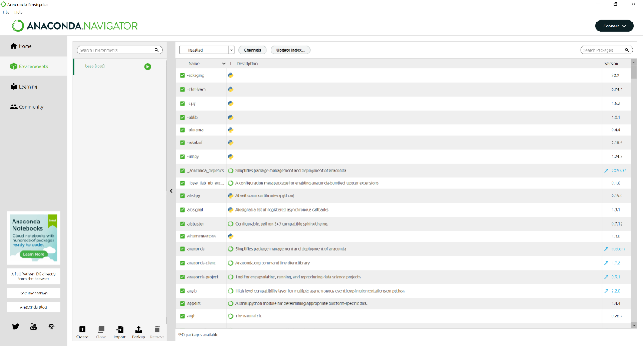The image size is (644, 346).
Task: Click the Description column header
Action: [x=247, y=64]
